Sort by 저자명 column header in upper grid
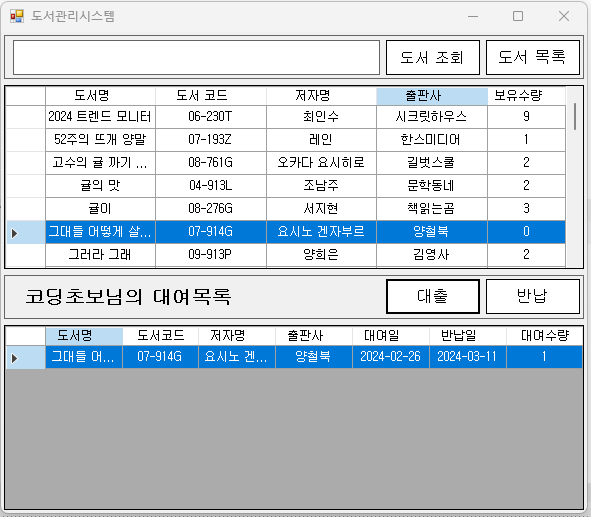The height and width of the screenshot is (517, 591). (x=321, y=96)
